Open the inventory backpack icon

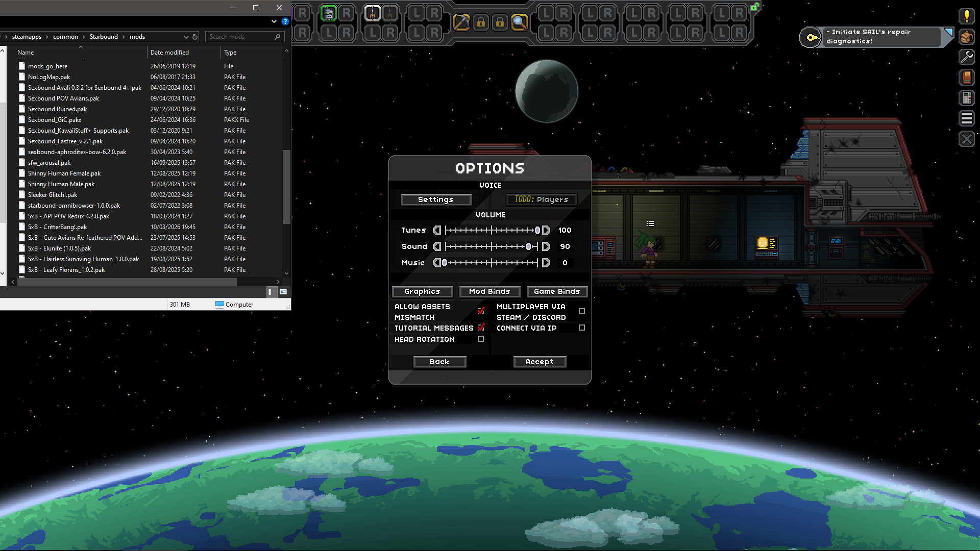pyautogui.click(x=966, y=37)
